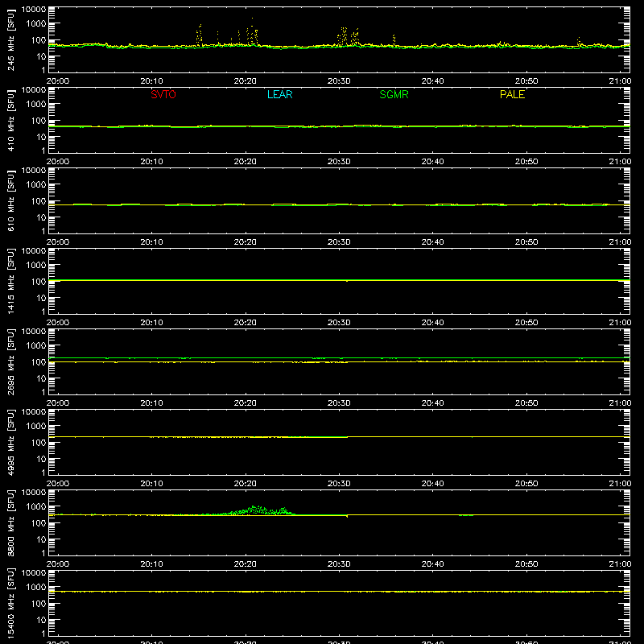Click the 410 MHz [SFU] axis title
The image size is (644, 644).
pos(10,120)
